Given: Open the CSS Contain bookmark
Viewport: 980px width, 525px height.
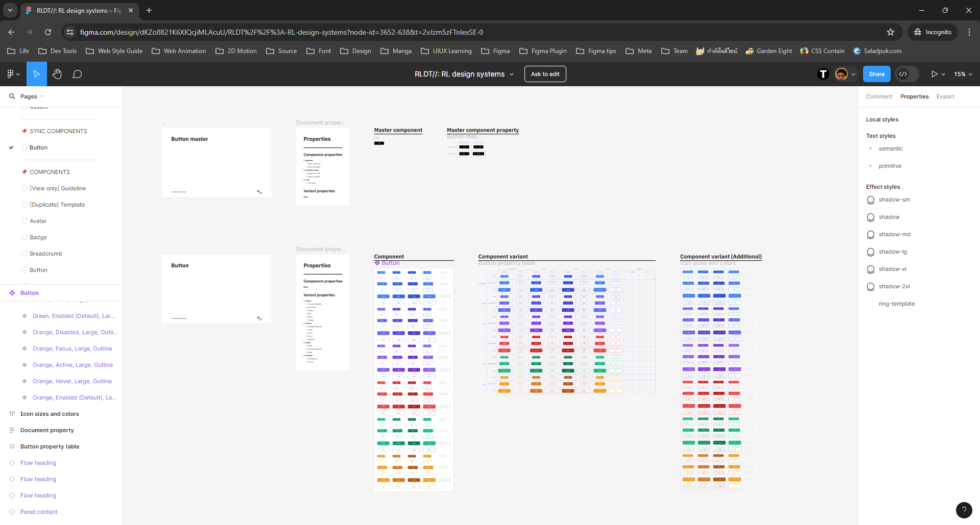Looking at the screenshot, I should [822, 51].
